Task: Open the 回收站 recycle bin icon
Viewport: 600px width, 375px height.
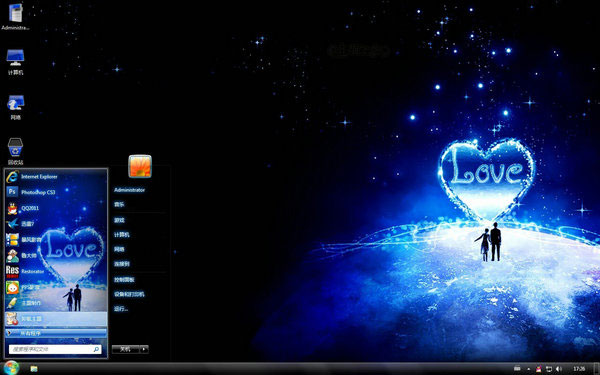Action: (15, 152)
